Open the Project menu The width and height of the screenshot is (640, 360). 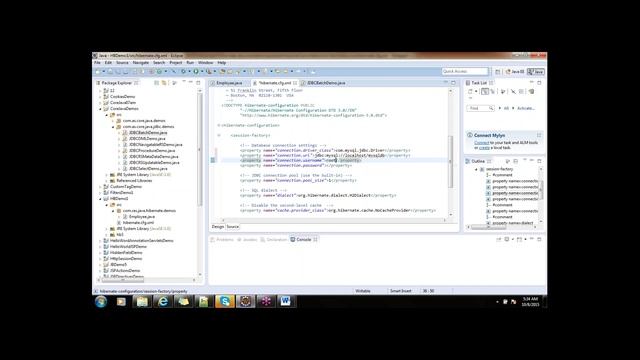tap(176, 63)
